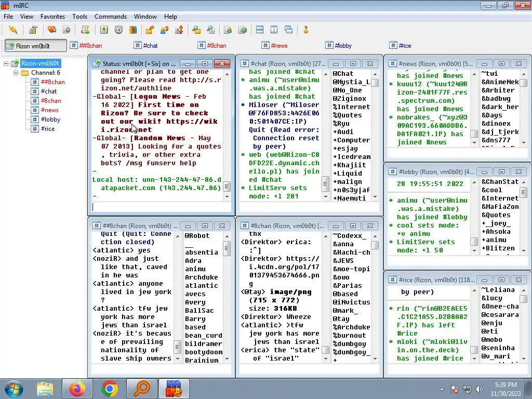Click the mIRC taskbar icon
The height and width of the screenshot is (399, 532).
click(174, 389)
